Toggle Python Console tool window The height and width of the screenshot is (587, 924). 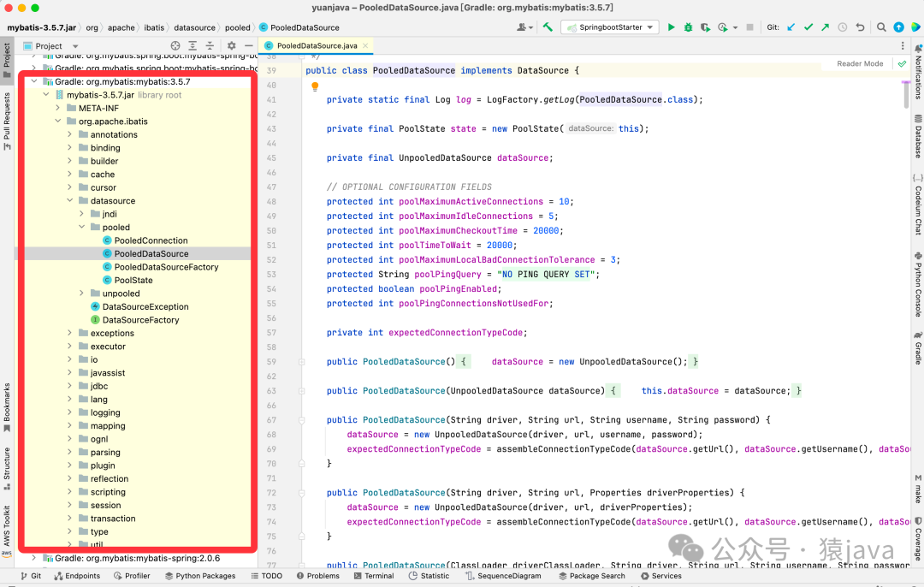(917, 284)
